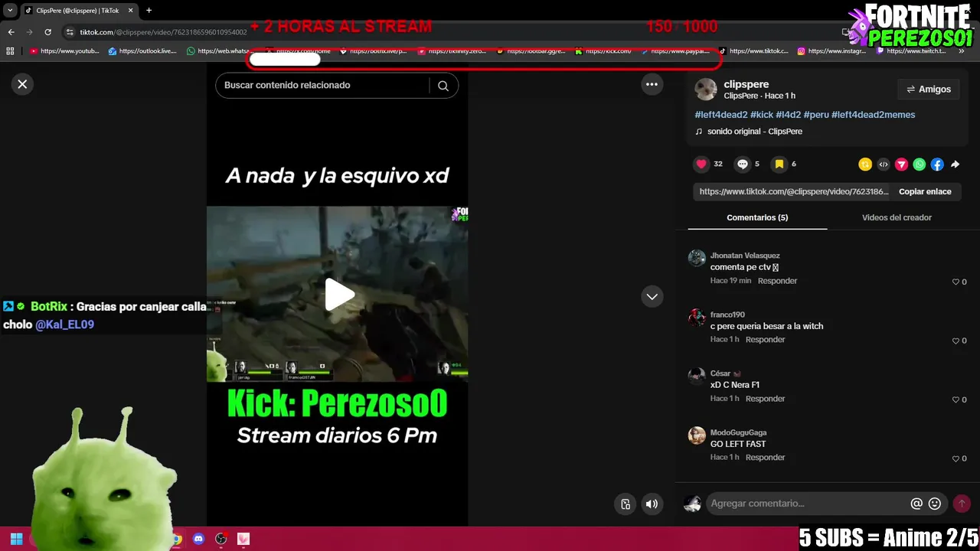Open ModoGuguGaga's profile avatar

click(697, 435)
